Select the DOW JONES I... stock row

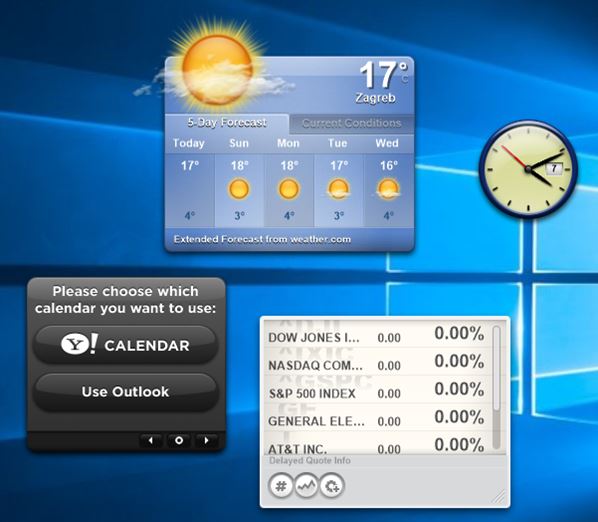[x=377, y=335]
